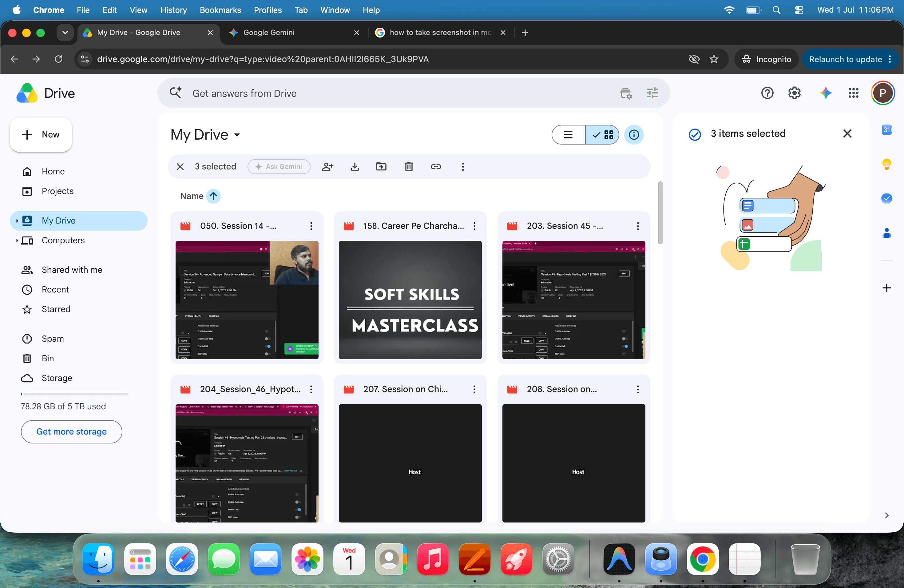Open System Settings in the Dock
Image resolution: width=904 pixels, height=588 pixels.
click(x=558, y=559)
